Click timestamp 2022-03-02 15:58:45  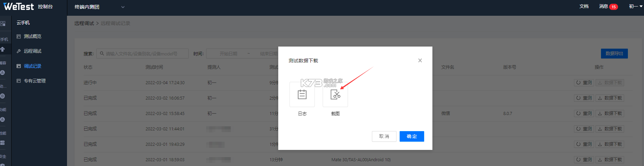tap(165, 113)
